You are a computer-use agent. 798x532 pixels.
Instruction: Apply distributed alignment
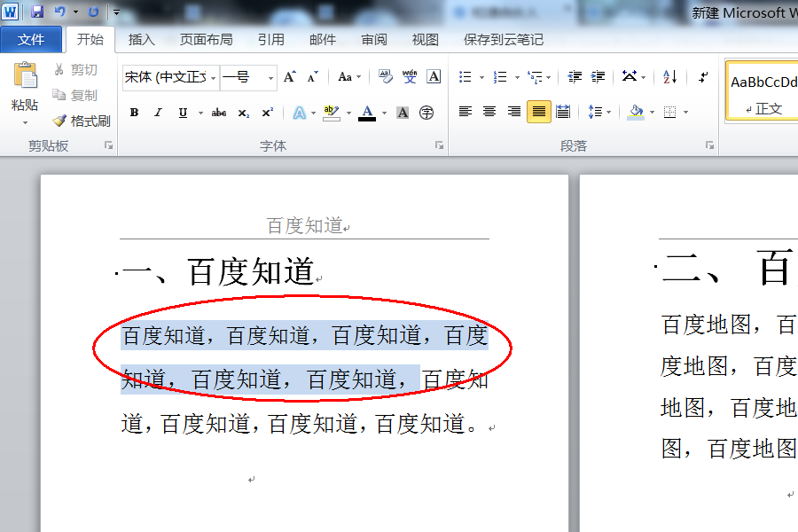point(563,112)
